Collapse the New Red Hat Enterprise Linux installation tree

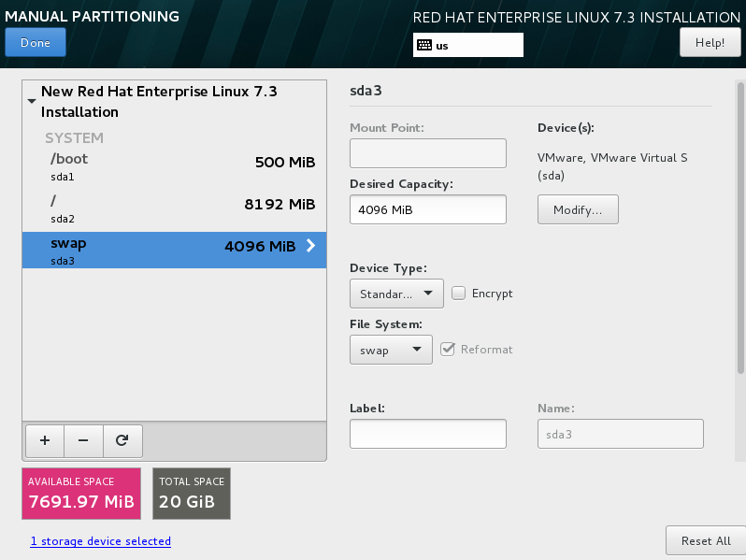[32, 101]
